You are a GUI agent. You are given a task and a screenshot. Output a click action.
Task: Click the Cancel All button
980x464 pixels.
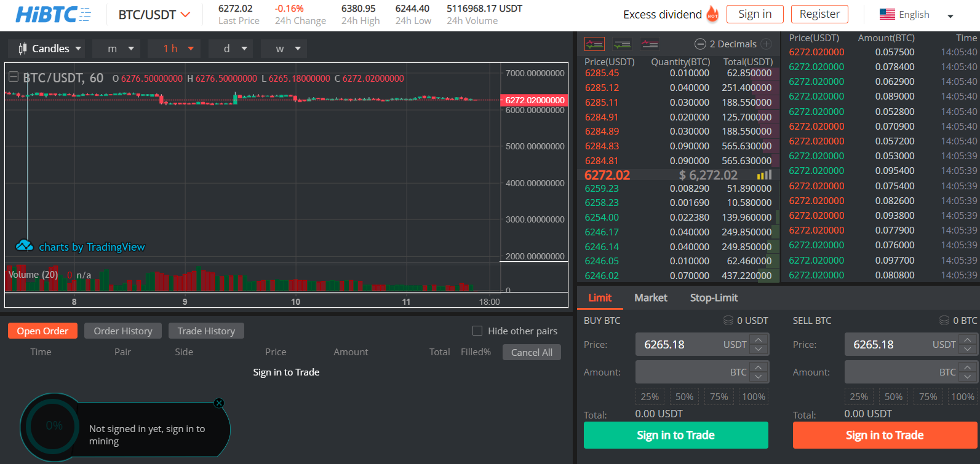pos(532,352)
